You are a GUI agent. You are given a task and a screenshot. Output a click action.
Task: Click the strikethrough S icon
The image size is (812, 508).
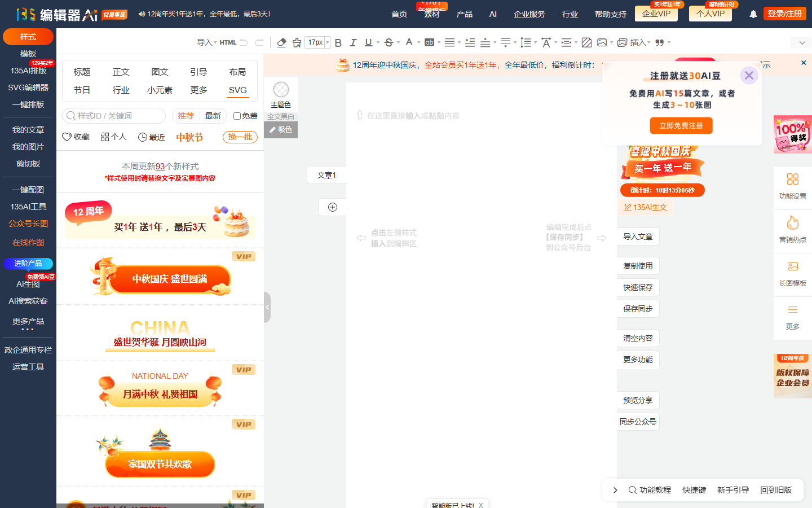[x=389, y=42]
